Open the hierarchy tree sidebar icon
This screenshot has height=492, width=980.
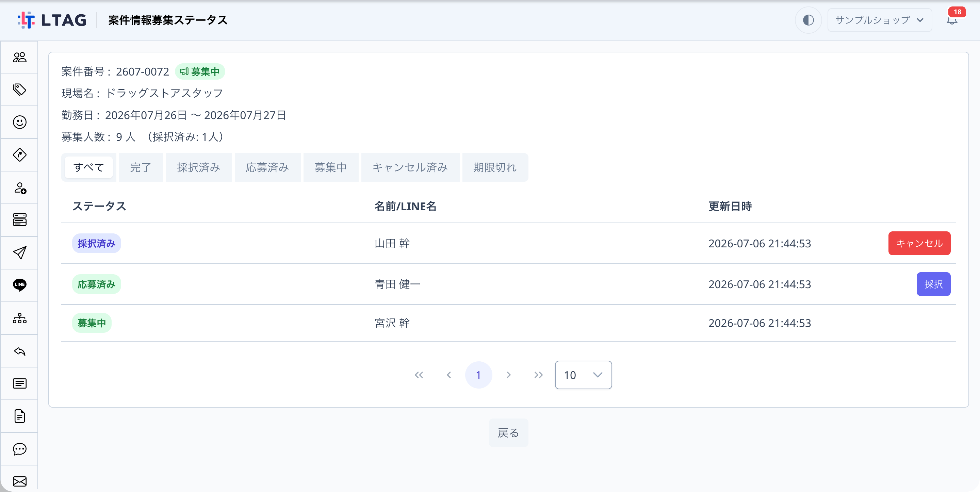coord(19,318)
